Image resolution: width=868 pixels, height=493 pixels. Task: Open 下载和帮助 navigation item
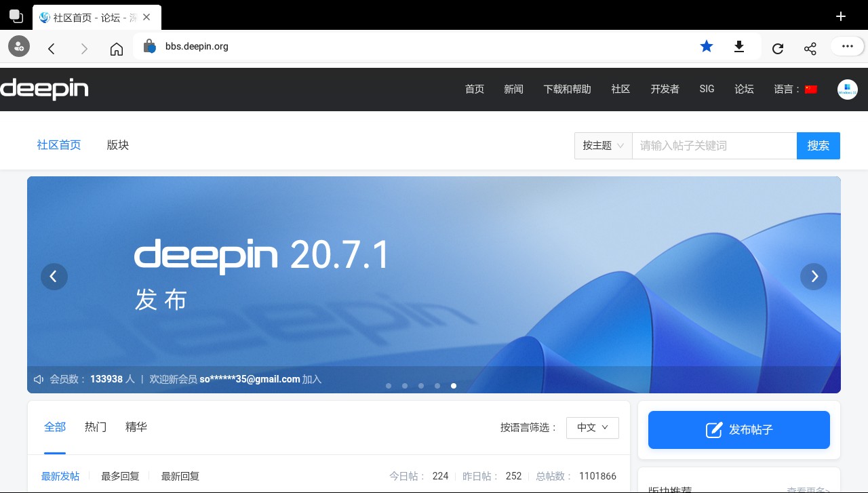[x=568, y=89]
